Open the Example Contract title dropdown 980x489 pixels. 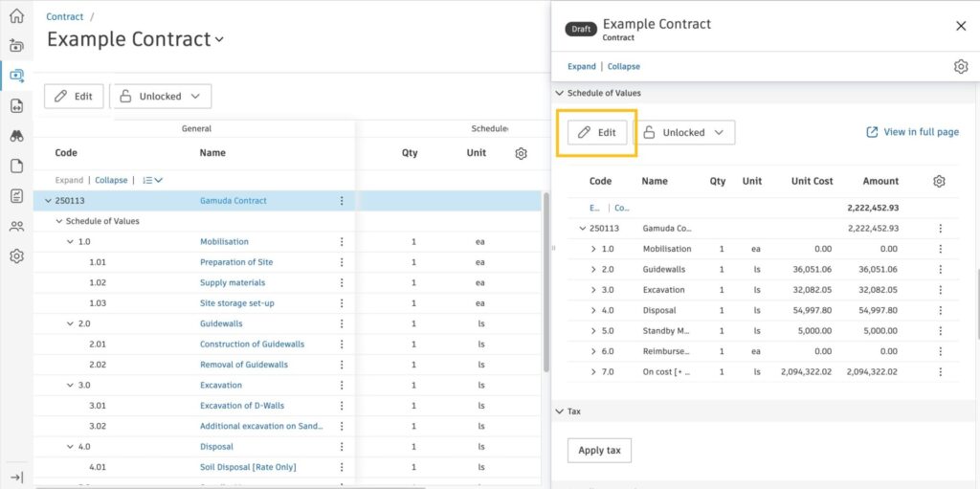pyautogui.click(x=219, y=40)
